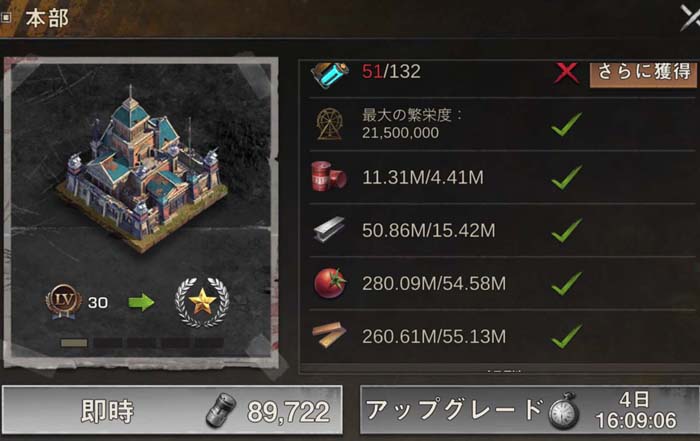Click the first lit star progress segment
Screen dimensions: 700x441
pos(74,343)
